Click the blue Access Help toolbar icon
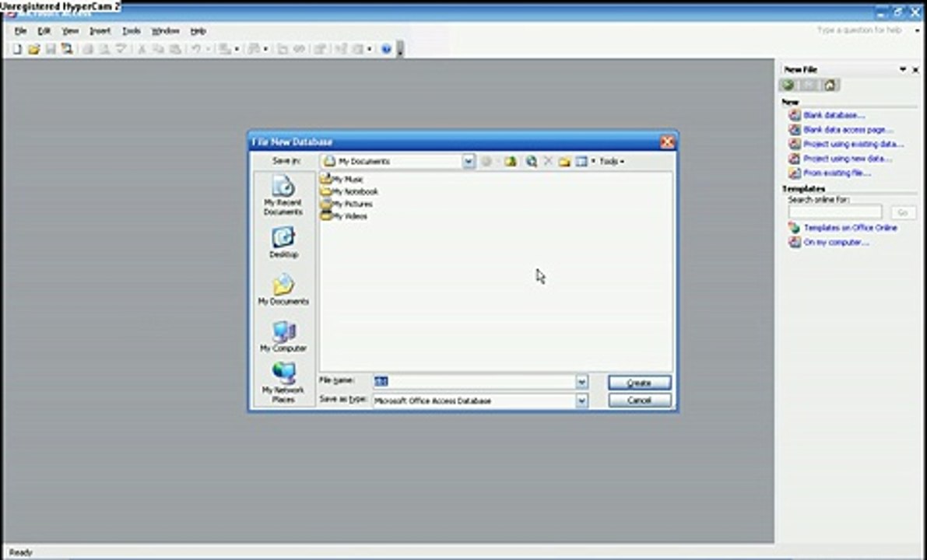This screenshot has width=927, height=560. 386,49
